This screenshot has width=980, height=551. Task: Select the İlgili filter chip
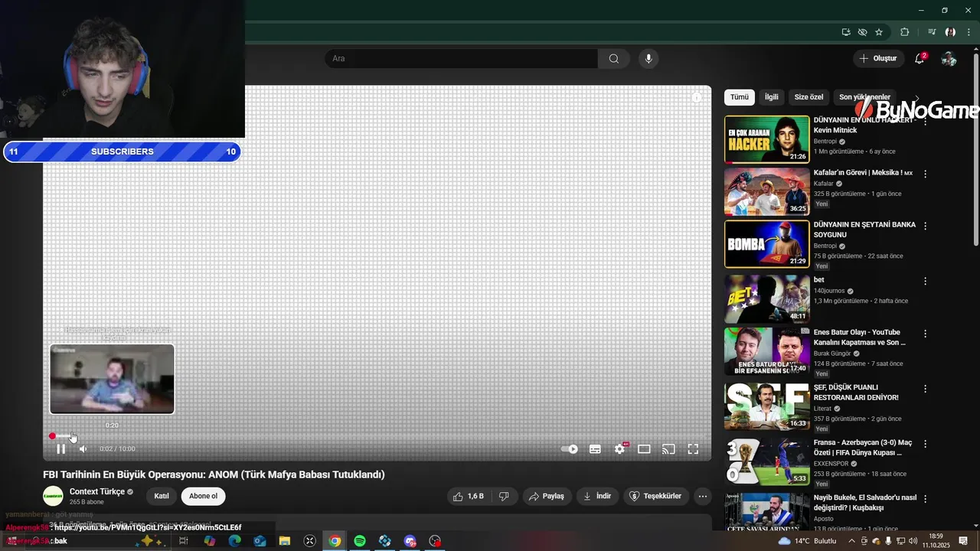(772, 97)
